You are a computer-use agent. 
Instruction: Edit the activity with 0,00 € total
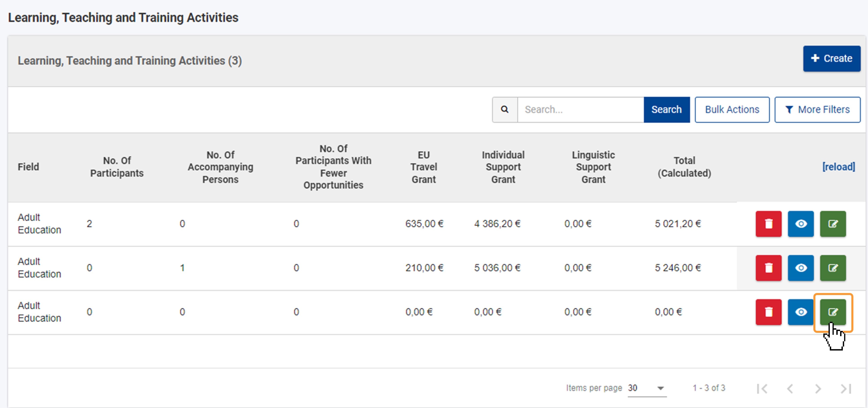click(x=833, y=312)
